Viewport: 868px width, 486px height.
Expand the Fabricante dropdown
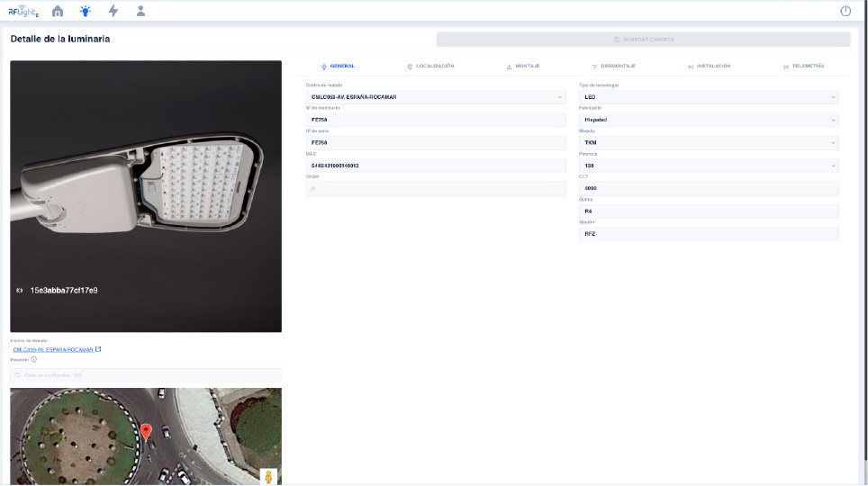click(x=709, y=120)
